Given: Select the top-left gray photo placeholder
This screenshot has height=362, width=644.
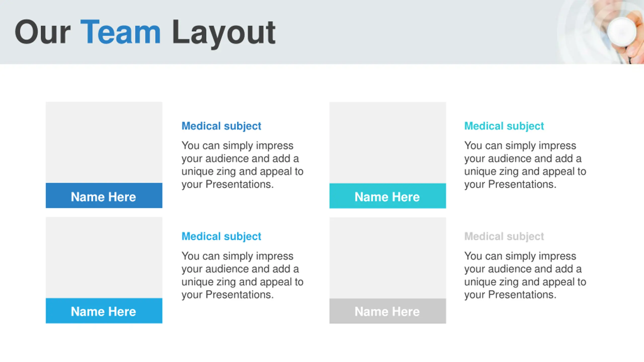Looking at the screenshot, I should pyautogui.click(x=104, y=142).
